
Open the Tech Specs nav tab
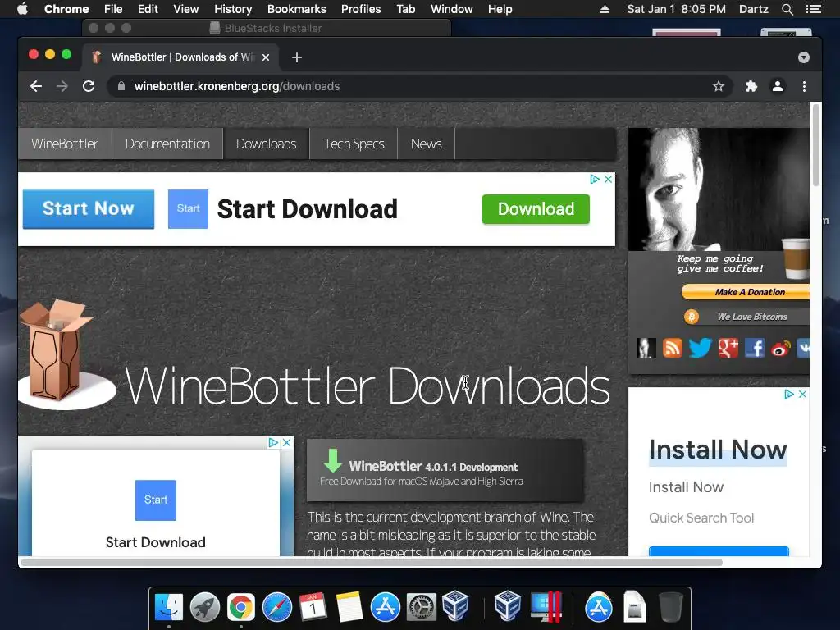(x=354, y=144)
